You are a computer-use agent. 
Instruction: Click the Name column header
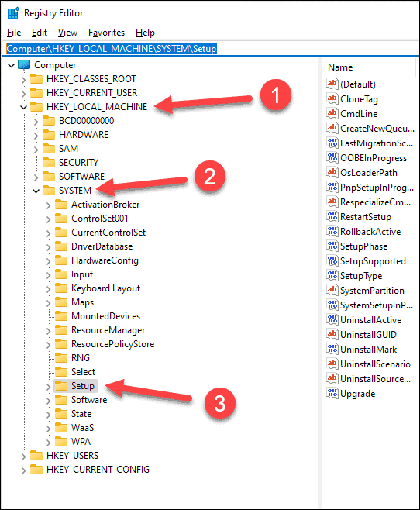coord(370,67)
